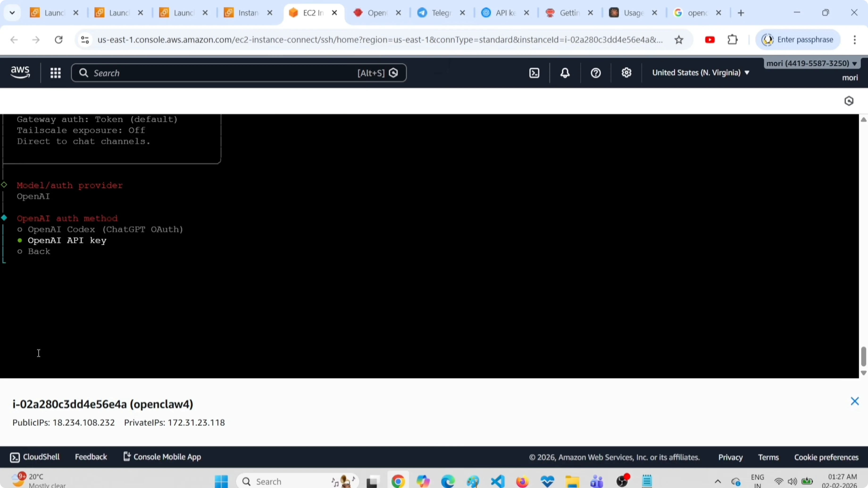Open AWS console settings gear
The width and height of the screenshot is (868, 488).
626,73
